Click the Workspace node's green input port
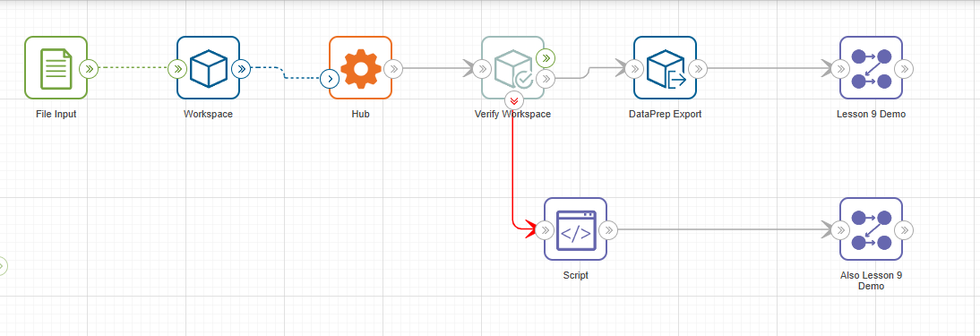The width and height of the screenshot is (980, 336). pos(177,68)
